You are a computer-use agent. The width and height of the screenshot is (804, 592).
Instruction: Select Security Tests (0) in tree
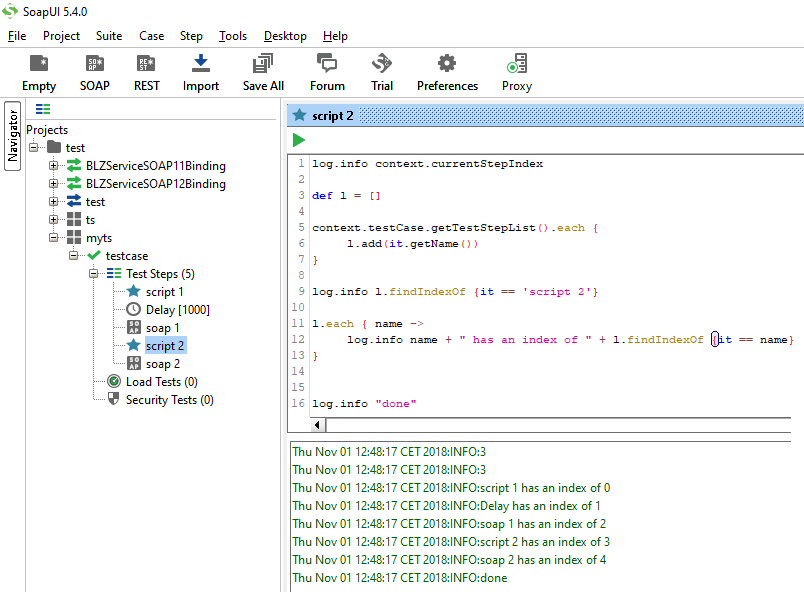click(168, 400)
